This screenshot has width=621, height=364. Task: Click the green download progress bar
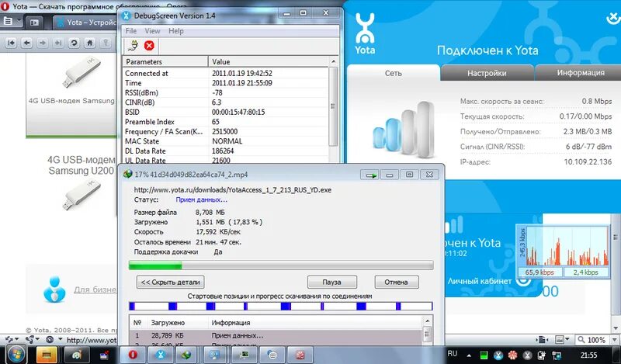click(281, 265)
